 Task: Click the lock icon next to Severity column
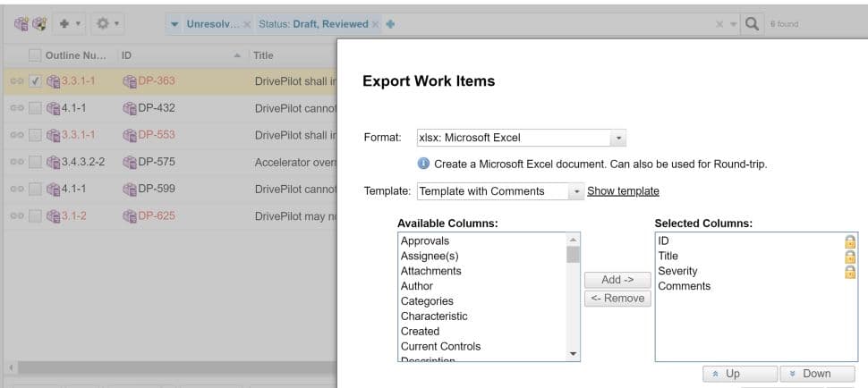point(849,272)
